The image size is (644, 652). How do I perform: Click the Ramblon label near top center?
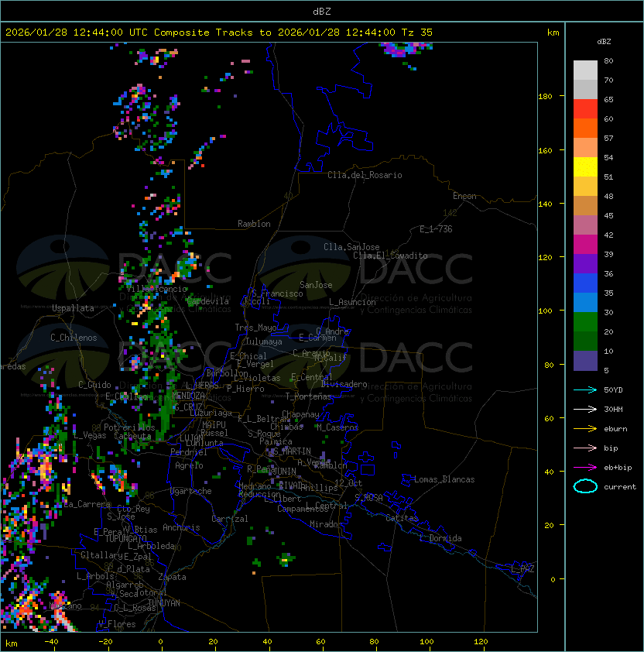[x=254, y=224]
